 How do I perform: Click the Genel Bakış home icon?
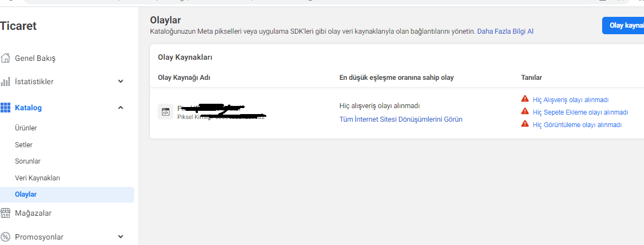point(5,58)
